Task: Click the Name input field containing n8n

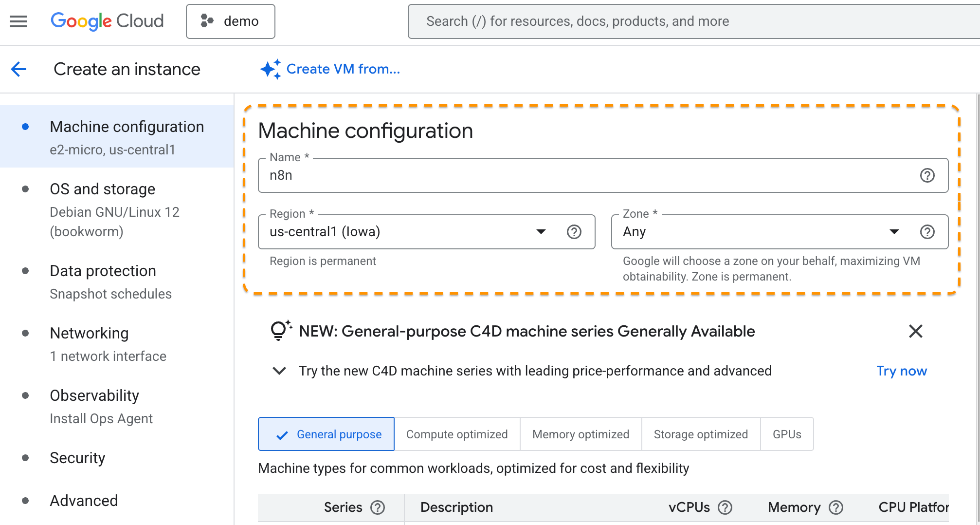Action: tap(584, 175)
